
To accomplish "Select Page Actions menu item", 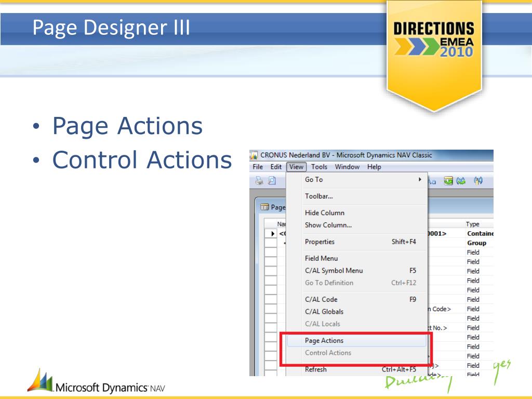I will pos(356,340).
